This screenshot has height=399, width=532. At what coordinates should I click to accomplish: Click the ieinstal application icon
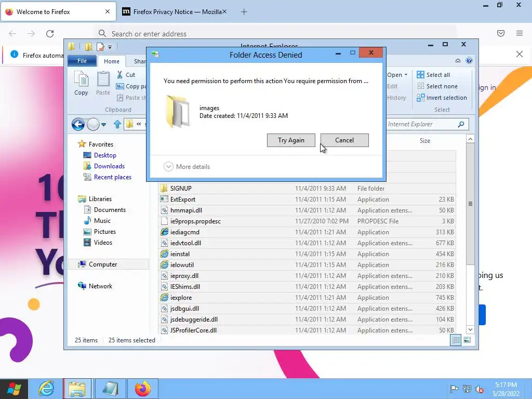tap(164, 254)
